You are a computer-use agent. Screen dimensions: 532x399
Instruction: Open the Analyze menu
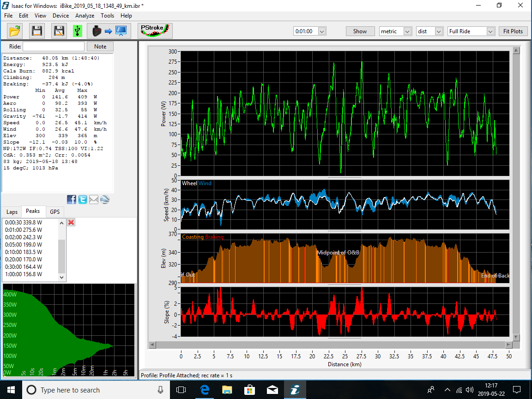point(85,15)
